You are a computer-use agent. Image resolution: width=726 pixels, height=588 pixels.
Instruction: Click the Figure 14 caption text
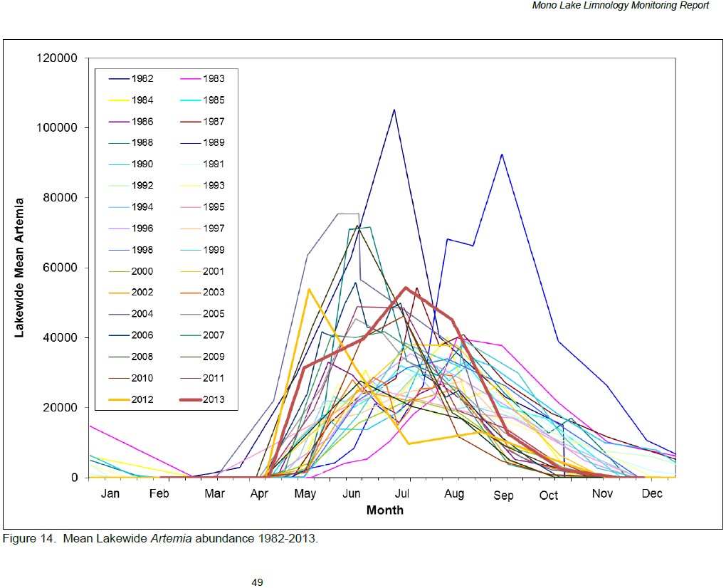(160, 538)
